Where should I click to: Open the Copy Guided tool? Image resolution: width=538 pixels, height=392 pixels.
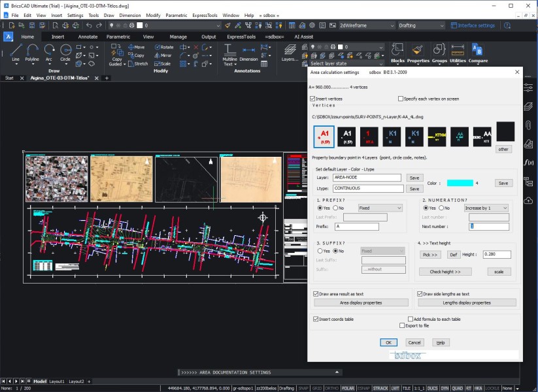(116, 56)
